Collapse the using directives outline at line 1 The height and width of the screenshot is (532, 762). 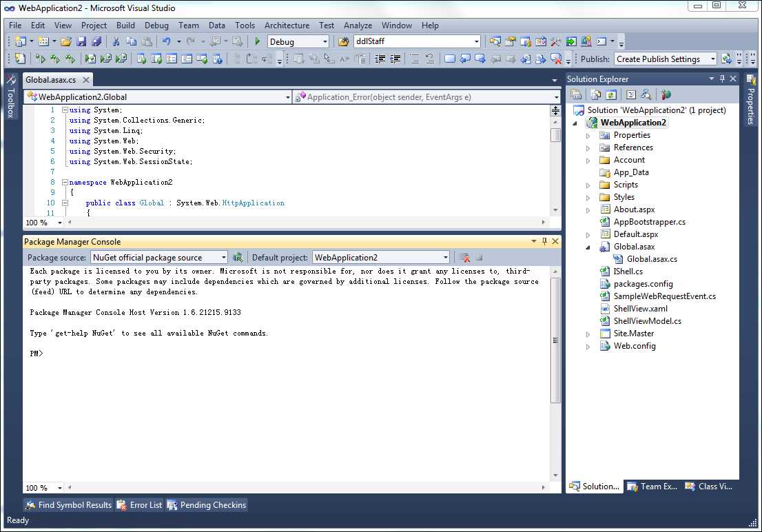(65, 110)
